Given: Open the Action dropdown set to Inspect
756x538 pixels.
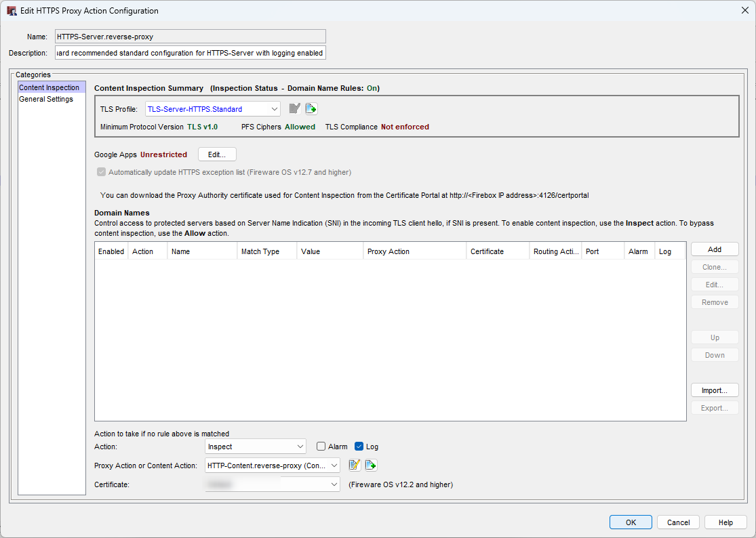Looking at the screenshot, I should point(256,447).
